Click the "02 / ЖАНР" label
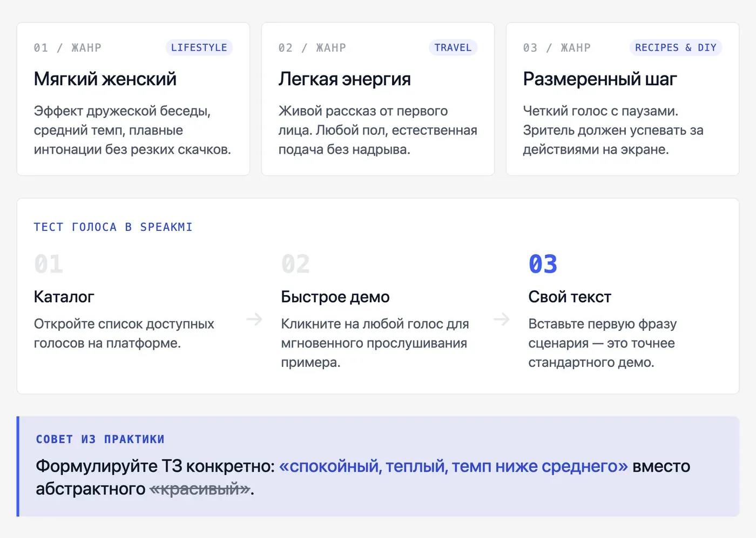Screen dimensions: 756x538 312,47
